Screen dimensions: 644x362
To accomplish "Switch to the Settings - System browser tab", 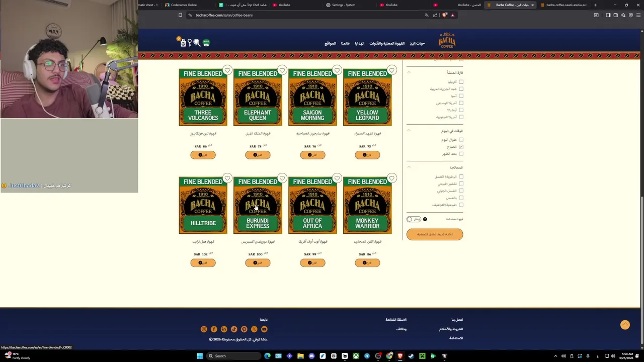I will (344, 5).
